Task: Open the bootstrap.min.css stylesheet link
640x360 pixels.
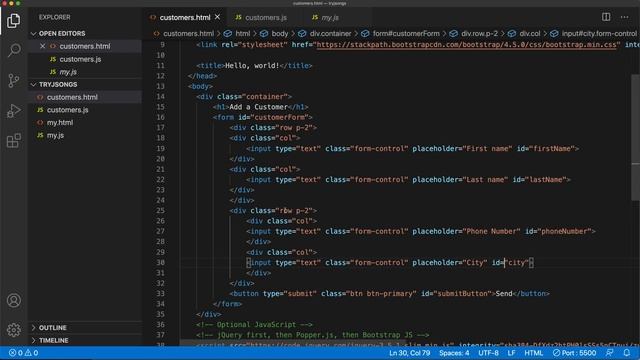Action: pos(466,44)
